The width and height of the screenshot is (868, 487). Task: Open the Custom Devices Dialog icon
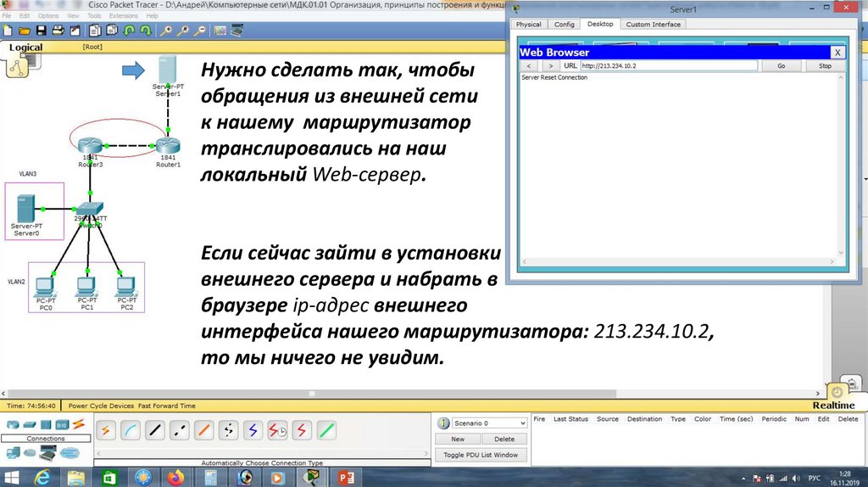237,31
